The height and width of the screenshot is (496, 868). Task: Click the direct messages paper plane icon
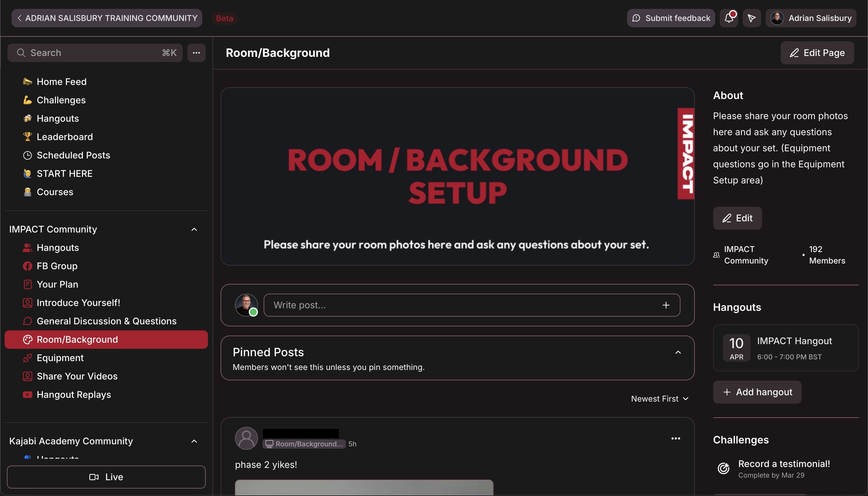coord(751,18)
